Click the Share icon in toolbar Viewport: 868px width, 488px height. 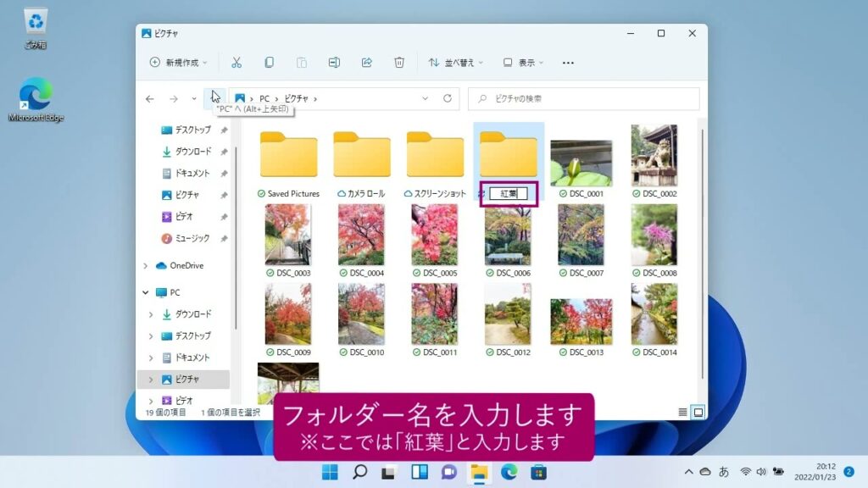tap(367, 63)
